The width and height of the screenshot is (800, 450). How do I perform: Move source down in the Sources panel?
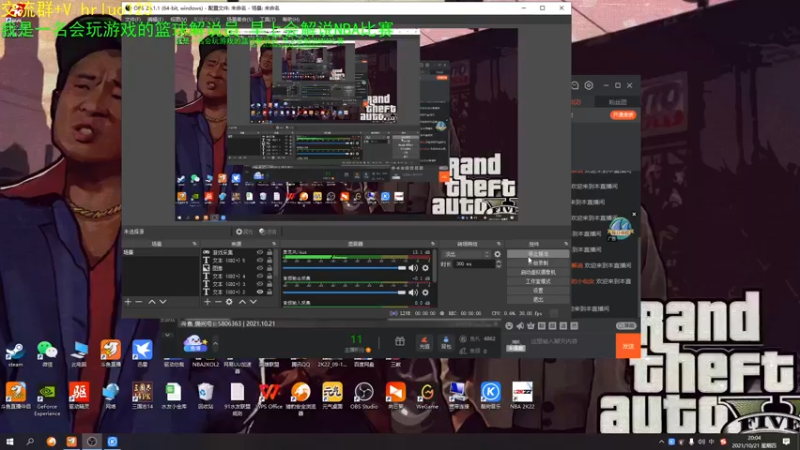tap(253, 302)
